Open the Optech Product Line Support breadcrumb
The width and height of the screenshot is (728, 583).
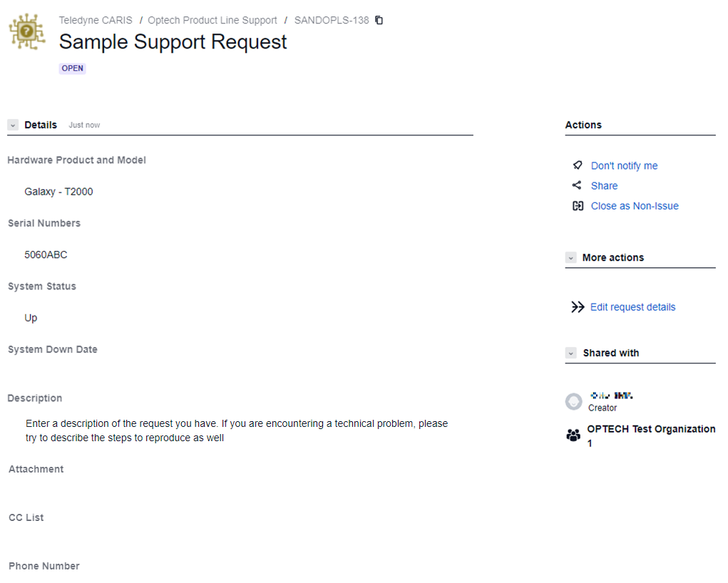212,21
